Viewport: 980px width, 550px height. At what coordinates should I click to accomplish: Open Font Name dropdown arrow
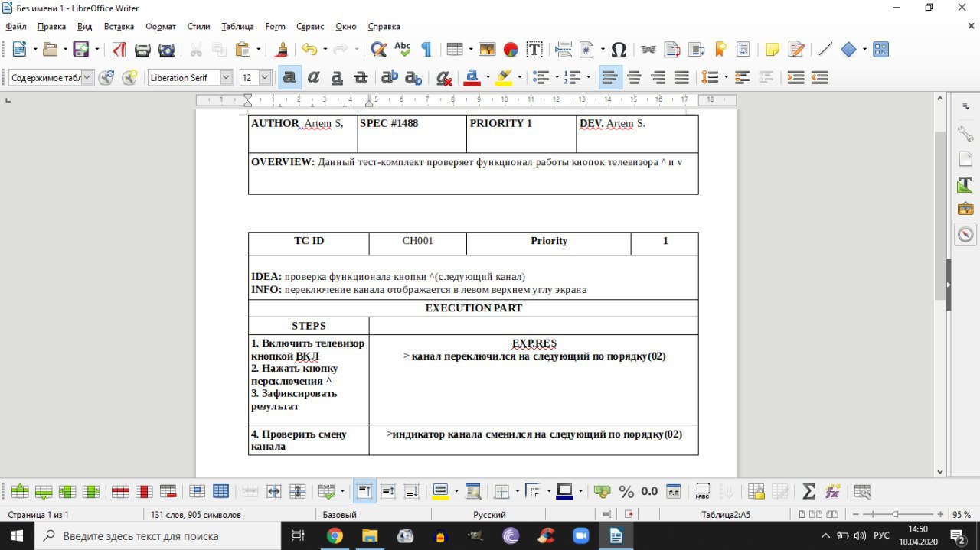pos(226,77)
